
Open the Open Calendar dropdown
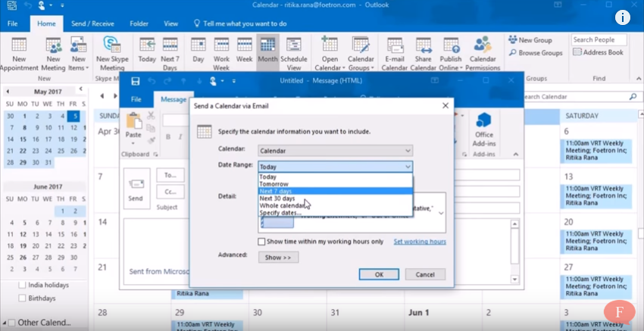330,55
